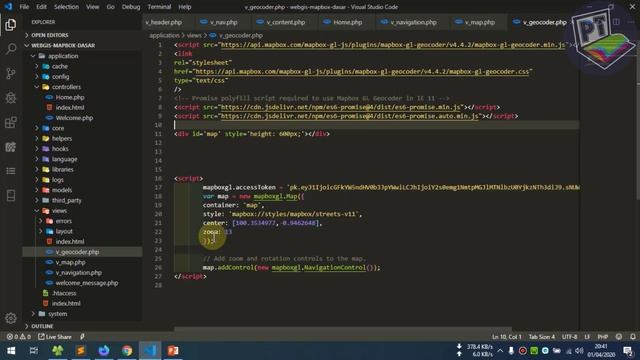640x360 pixels.
Task: Open Windows Start menu
Action: click(x=11, y=351)
